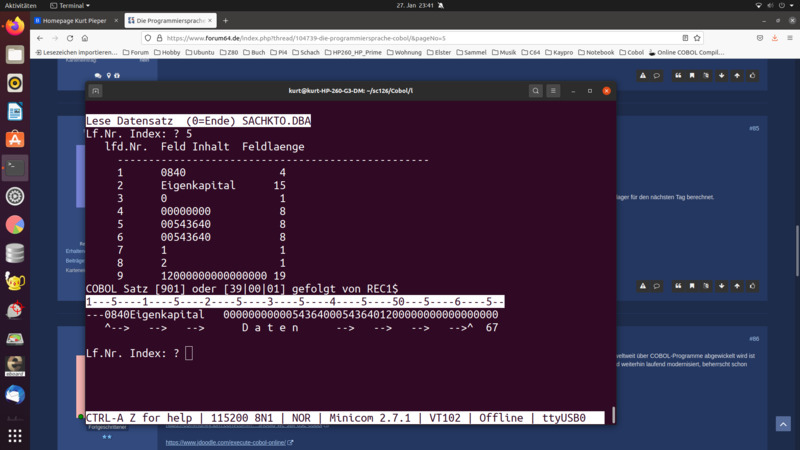
Task: Show Applications grid in the dock
Action: point(15,436)
